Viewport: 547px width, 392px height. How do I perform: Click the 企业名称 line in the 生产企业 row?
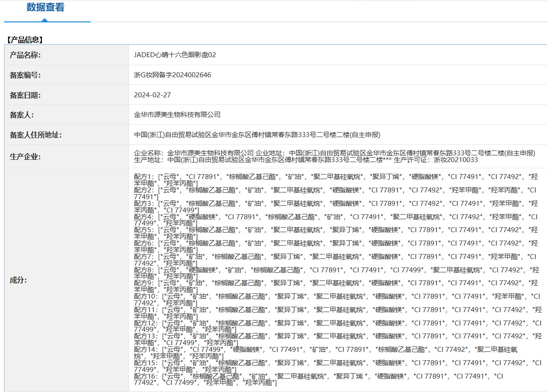[x=334, y=153]
